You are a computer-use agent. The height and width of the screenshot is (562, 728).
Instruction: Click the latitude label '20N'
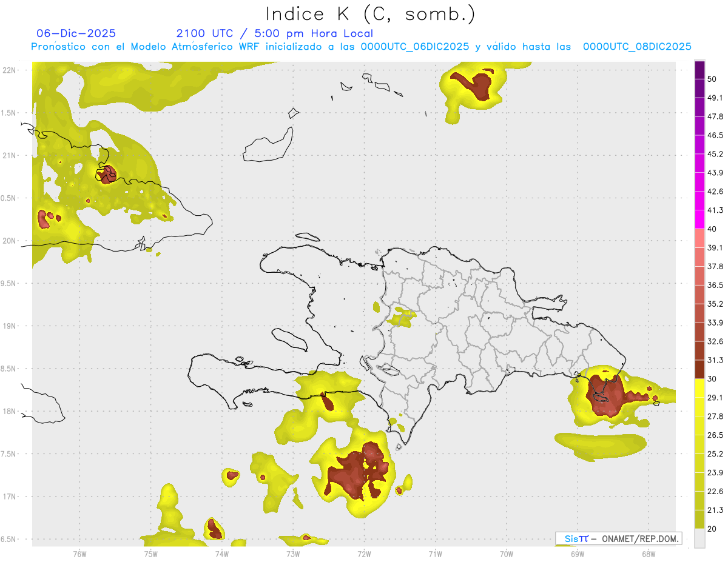[9, 241]
